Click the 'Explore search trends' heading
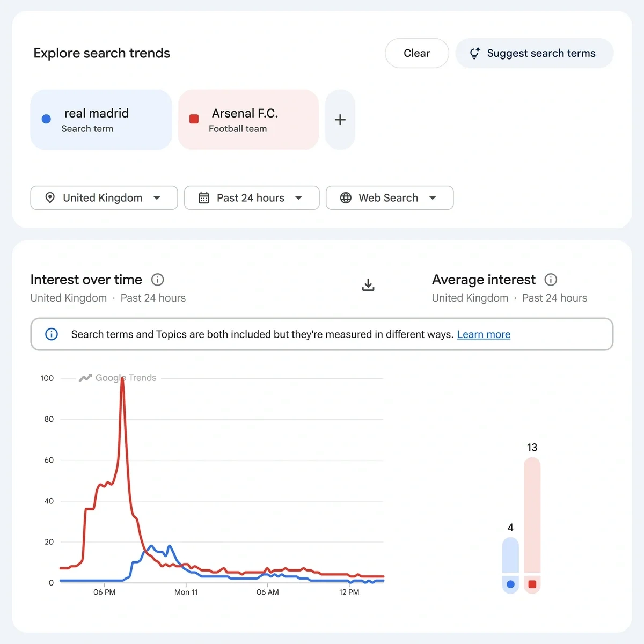 pyautogui.click(x=102, y=53)
